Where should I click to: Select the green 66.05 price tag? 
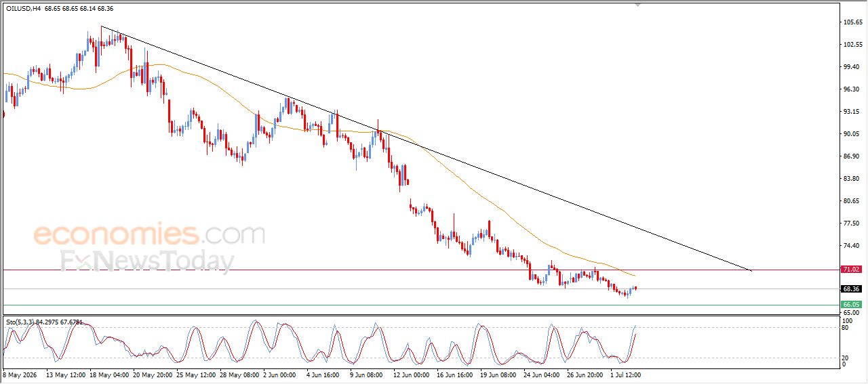[851, 305]
